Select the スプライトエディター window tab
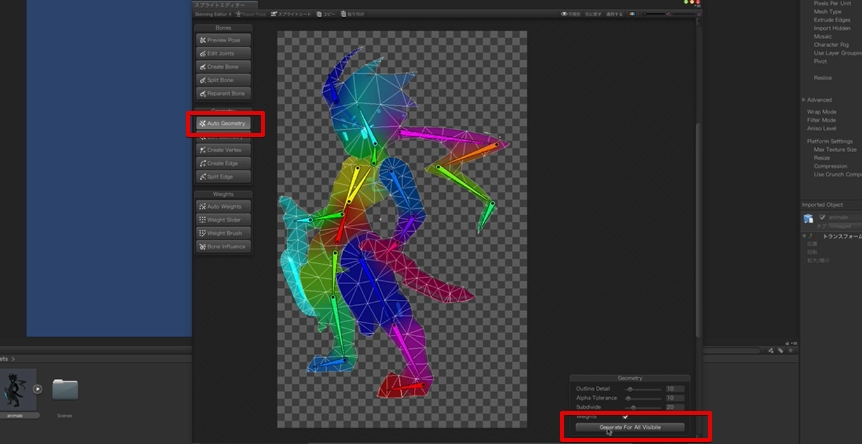The image size is (862, 445). (x=227, y=4)
